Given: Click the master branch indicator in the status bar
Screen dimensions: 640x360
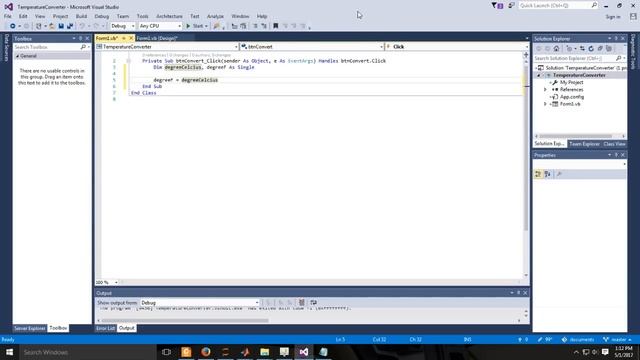Looking at the screenshot, I should [617, 339].
